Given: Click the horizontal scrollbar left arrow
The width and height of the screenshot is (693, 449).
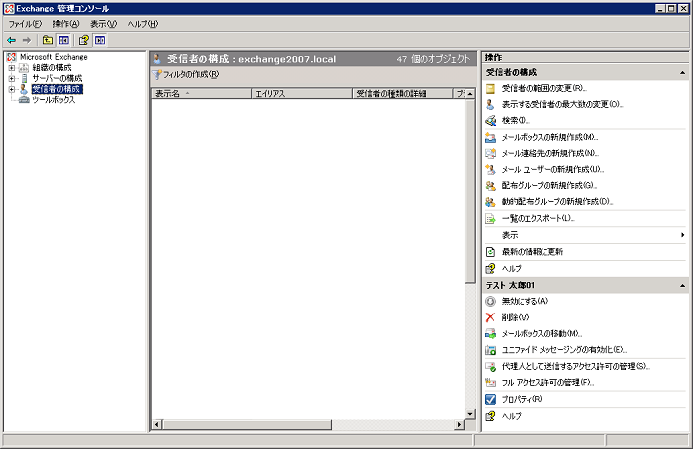Looking at the screenshot, I should [157, 425].
